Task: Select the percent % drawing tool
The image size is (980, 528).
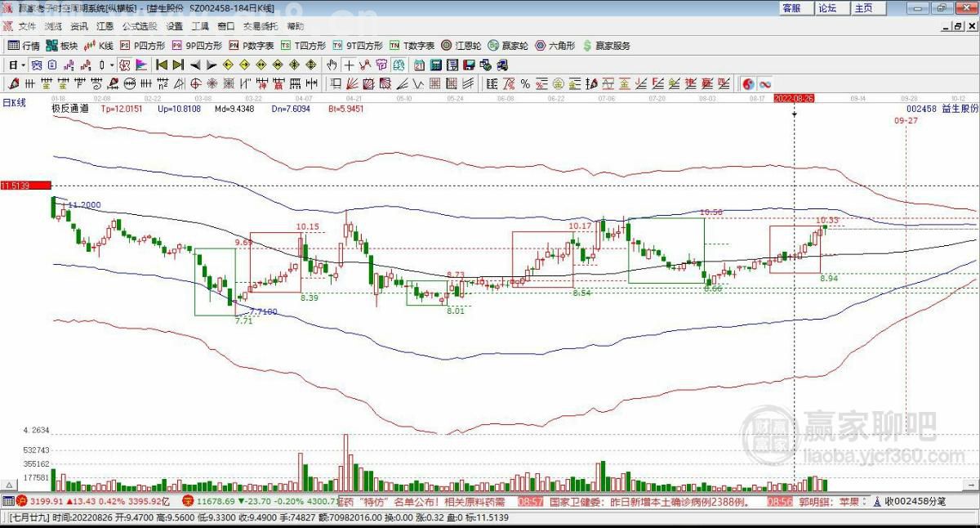Action: coord(525,83)
